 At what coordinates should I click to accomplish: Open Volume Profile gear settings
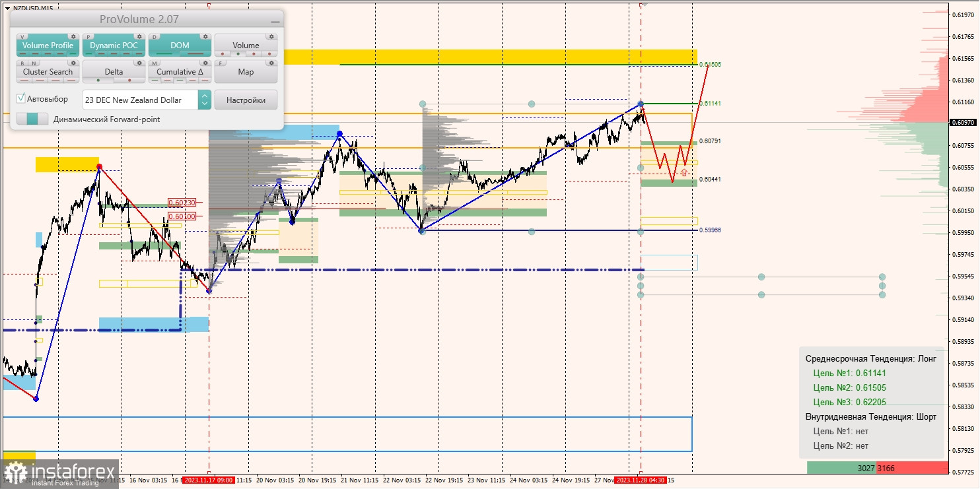click(73, 37)
